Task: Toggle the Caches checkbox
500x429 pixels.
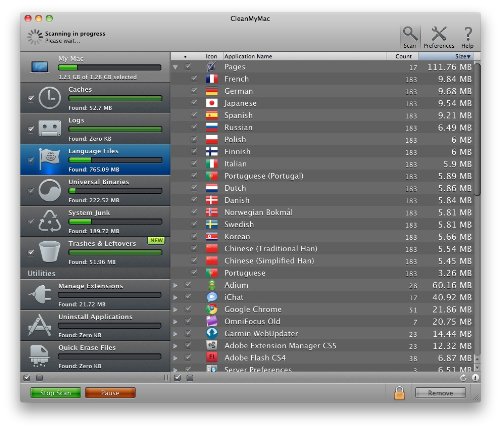Action: 31,98
